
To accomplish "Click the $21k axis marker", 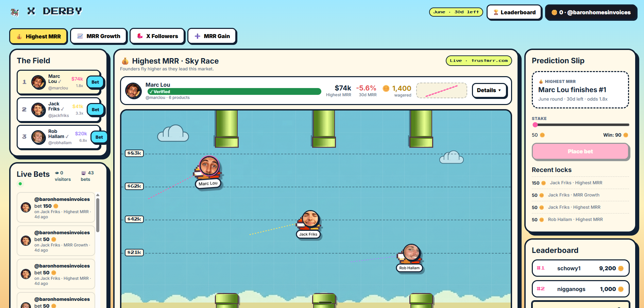I will tap(134, 253).
